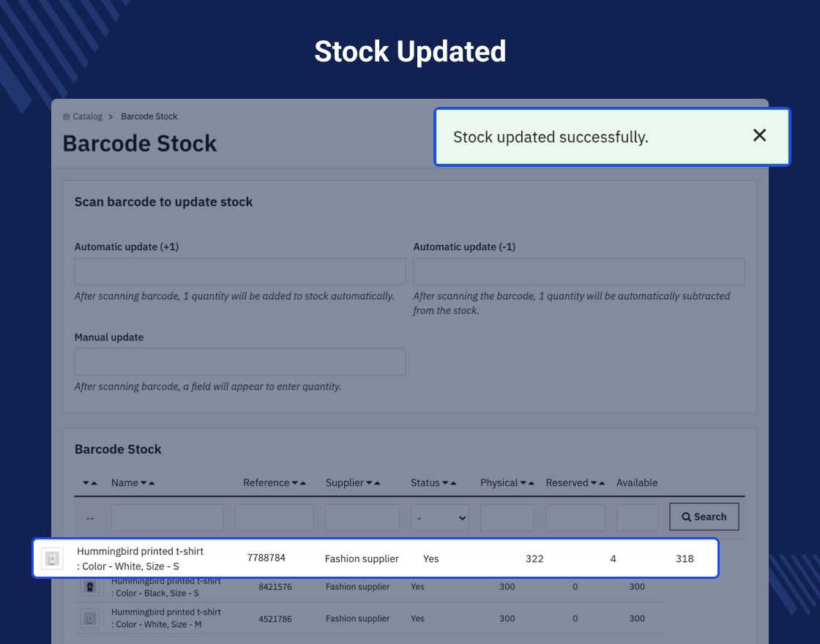Image resolution: width=820 pixels, height=644 pixels.
Task: Click the Reserved filter field
Action: [575, 518]
